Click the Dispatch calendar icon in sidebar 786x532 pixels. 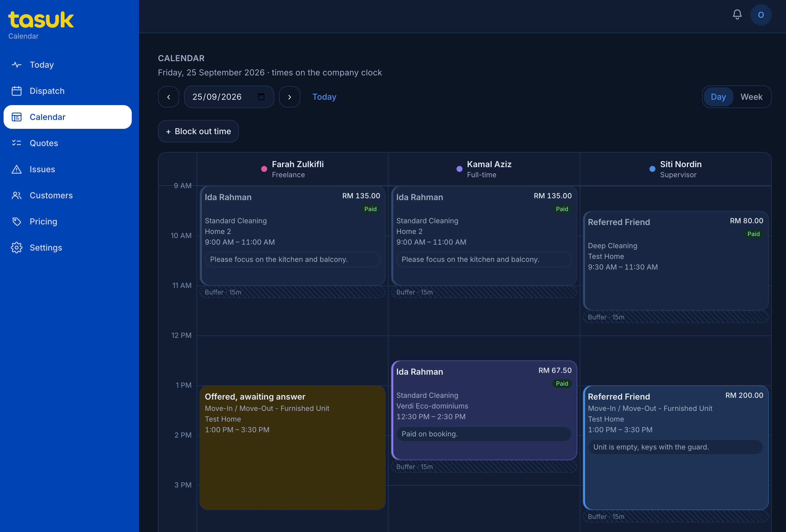(x=17, y=91)
